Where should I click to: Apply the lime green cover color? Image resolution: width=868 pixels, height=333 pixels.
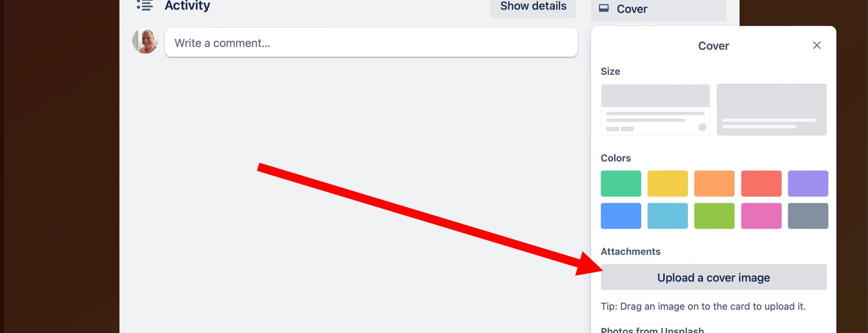714,216
